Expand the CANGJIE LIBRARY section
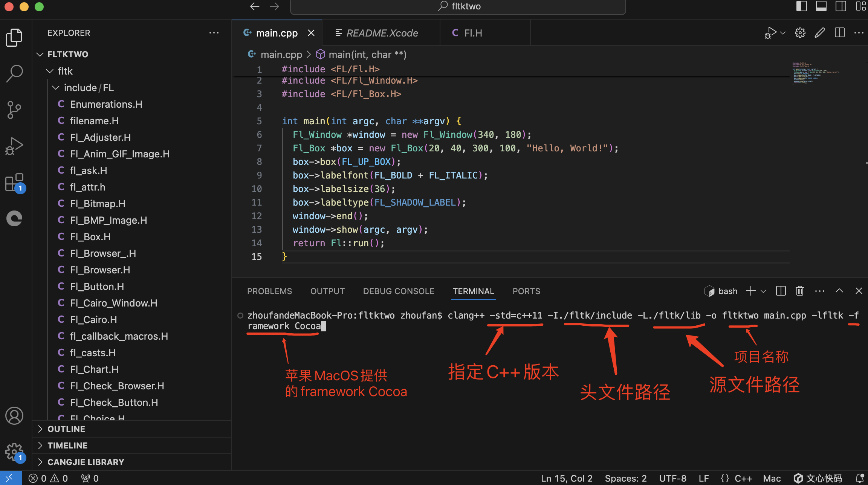This screenshot has width=868, height=485. (x=132, y=462)
